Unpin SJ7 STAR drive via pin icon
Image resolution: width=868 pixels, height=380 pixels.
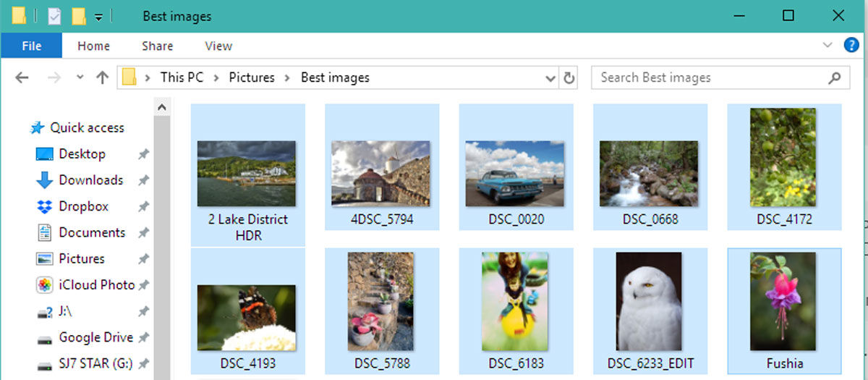pyautogui.click(x=143, y=363)
